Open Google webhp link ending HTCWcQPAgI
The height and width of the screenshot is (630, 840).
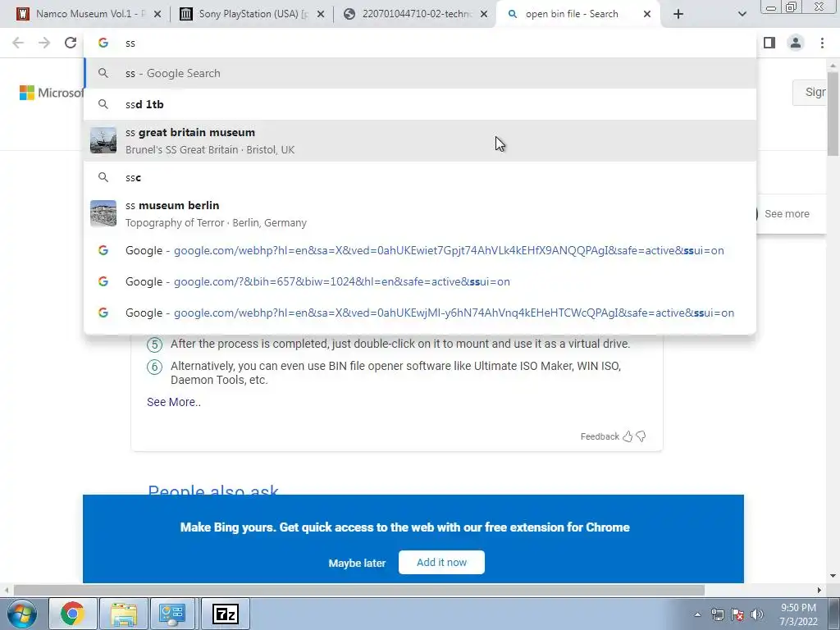pyautogui.click(x=420, y=313)
